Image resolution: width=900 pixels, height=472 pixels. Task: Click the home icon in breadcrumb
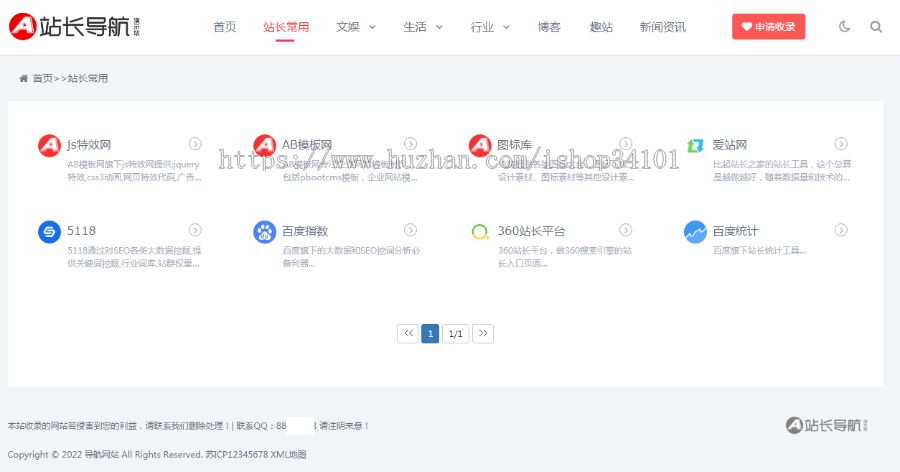click(x=24, y=79)
